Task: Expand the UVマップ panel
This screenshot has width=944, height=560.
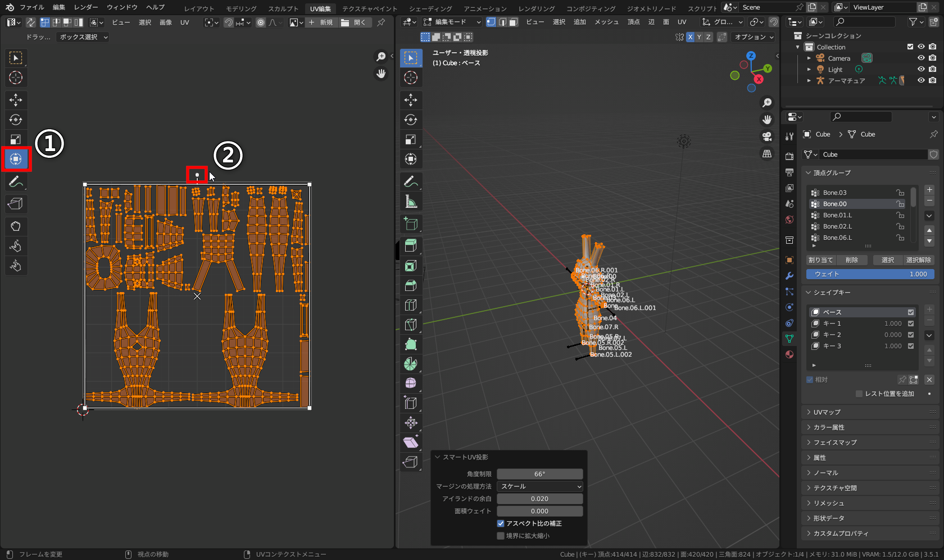Action: [x=827, y=412]
